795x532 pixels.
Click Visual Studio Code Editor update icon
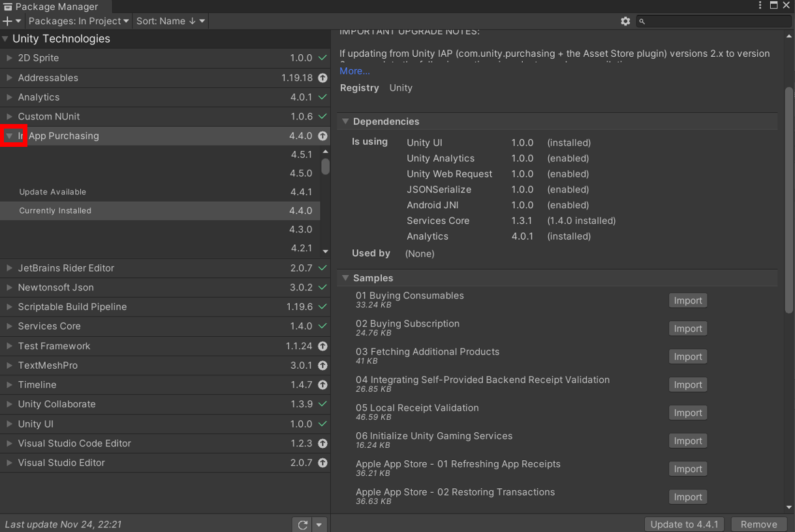(x=322, y=443)
